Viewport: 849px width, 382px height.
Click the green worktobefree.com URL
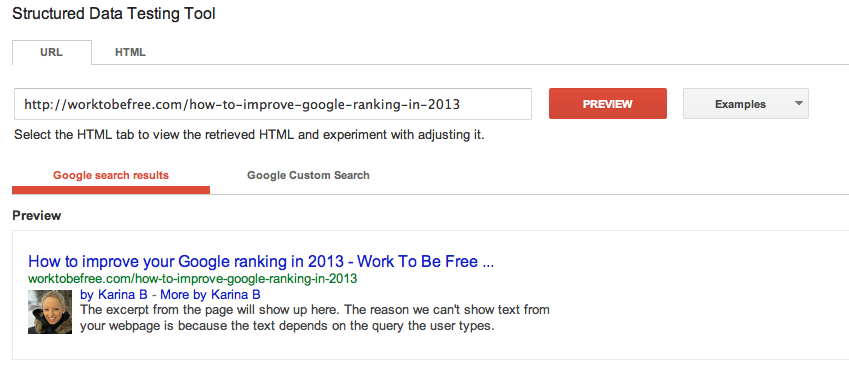pos(192,279)
